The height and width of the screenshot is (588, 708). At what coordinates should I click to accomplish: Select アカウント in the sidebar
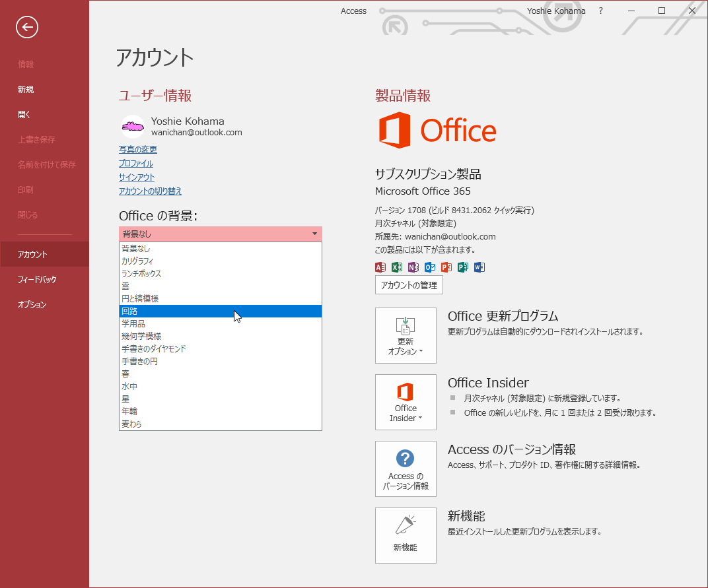tap(44, 255)
